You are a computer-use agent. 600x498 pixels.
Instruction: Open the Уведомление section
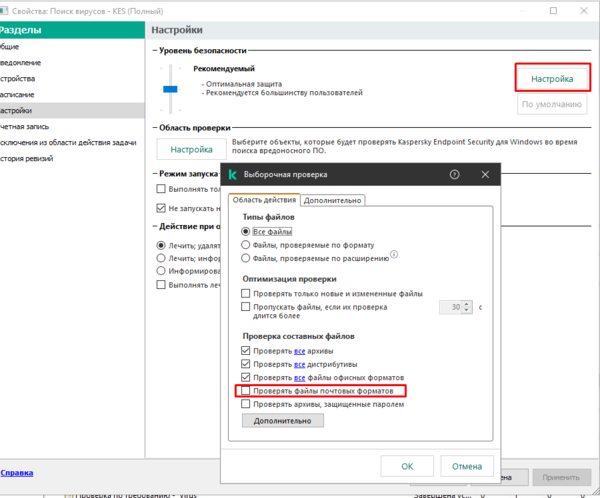72,63
